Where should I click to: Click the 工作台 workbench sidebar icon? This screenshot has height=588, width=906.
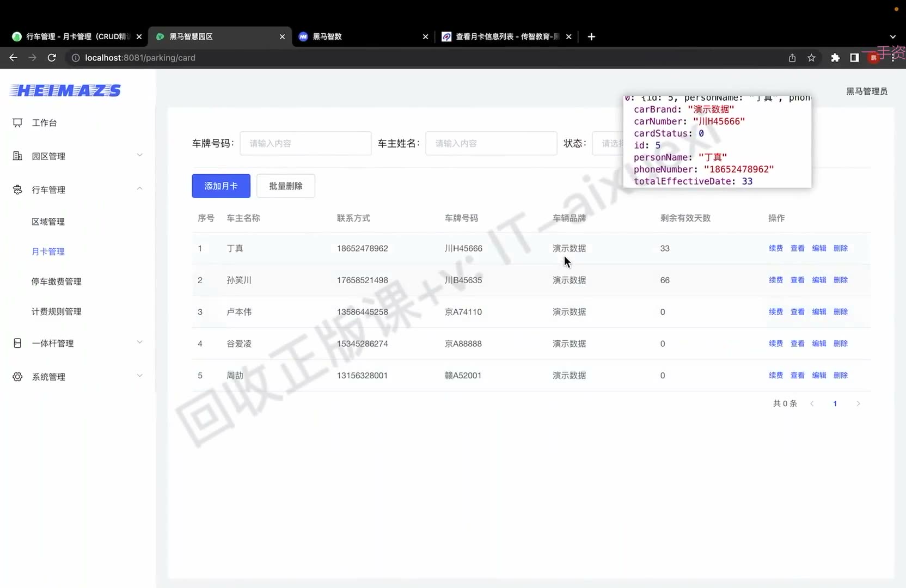[x=17, y=123]
